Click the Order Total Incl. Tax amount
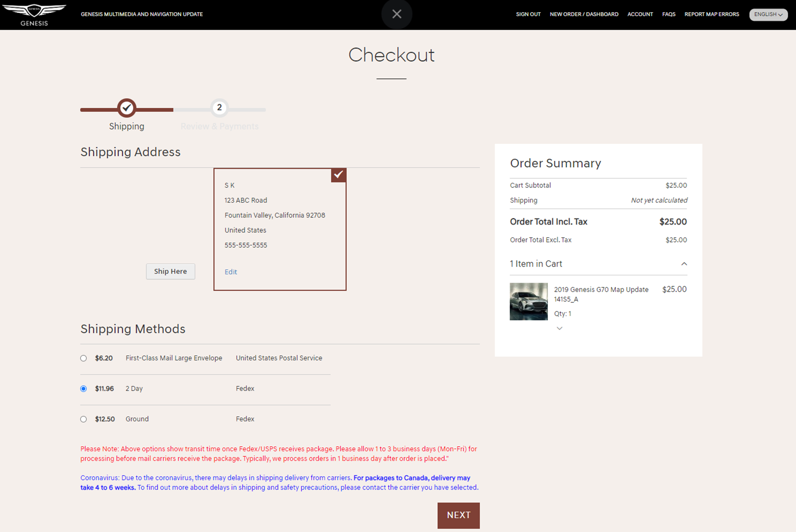 673,222
